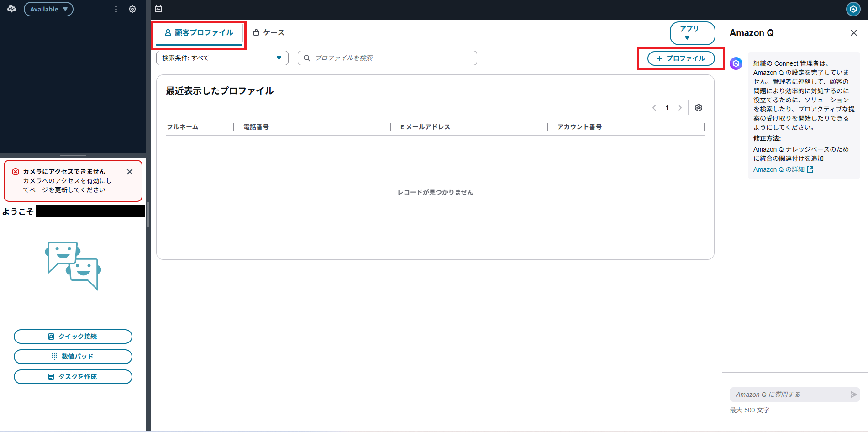The width and height of the screenshot is (868, 432).
Task: Switch to the 顧客プロファイル tab
Action: click(x=199, y=33)
